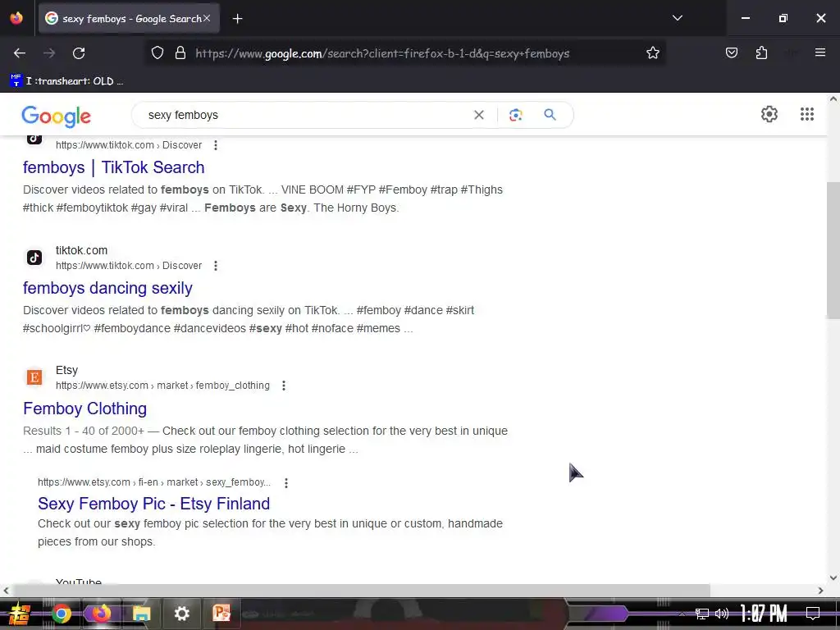Open the transheart OLD bookmark

(x=67, y=81)
